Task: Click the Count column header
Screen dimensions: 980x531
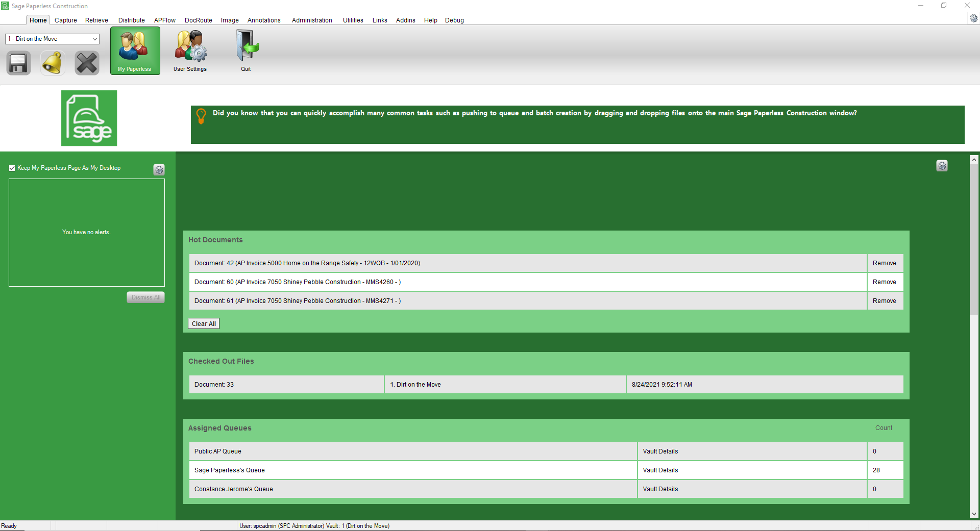Action: coord(884,428)
